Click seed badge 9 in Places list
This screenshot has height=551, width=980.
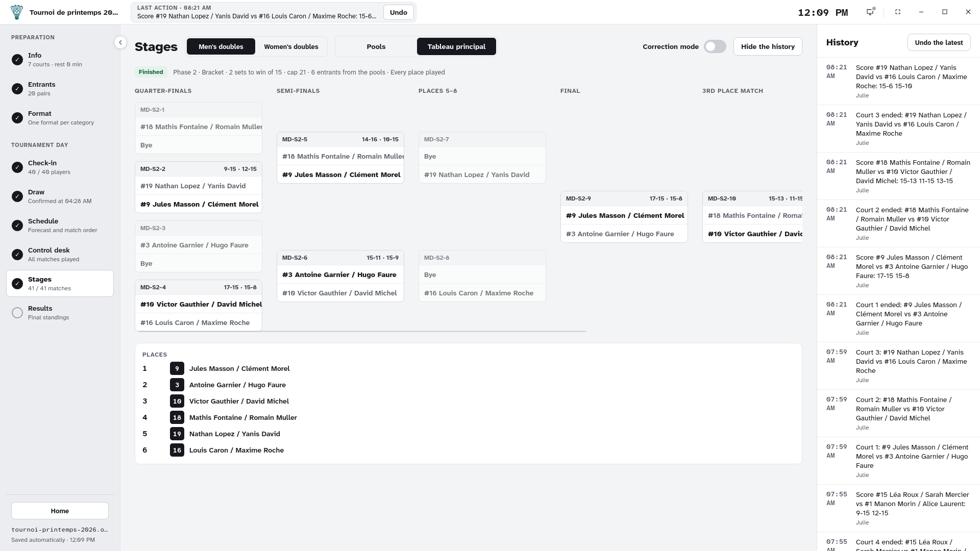point(177,368)
